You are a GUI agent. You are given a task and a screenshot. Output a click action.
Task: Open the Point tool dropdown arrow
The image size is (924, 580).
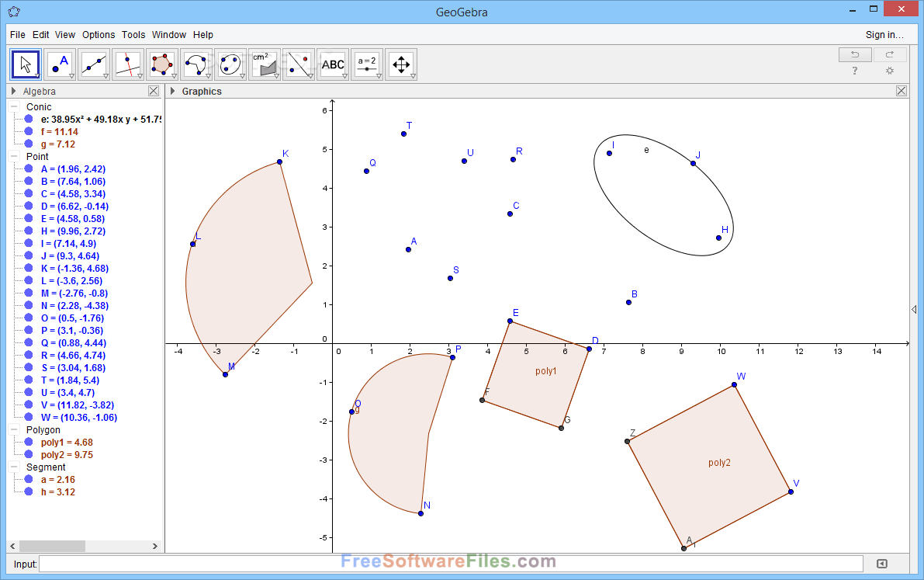(x=71, y=77)
